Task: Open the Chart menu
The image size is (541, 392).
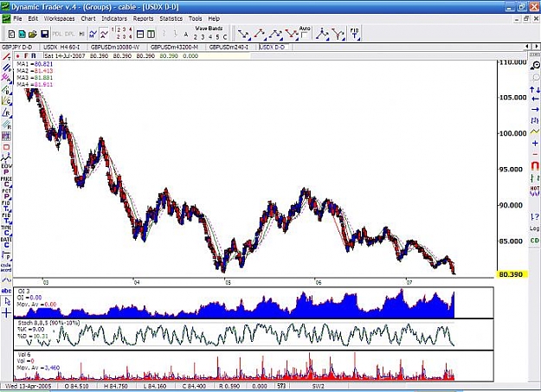Action: pyautogui.click(x=88, y=19)
